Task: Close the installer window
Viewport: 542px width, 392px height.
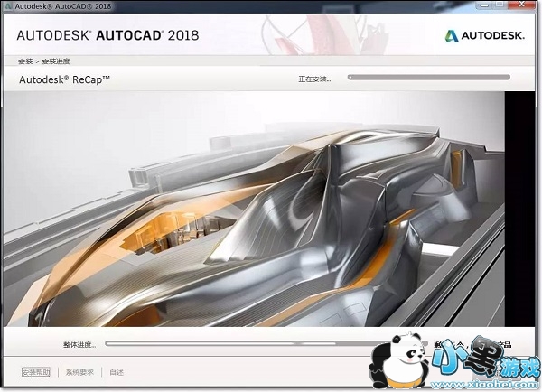Action: [x=522, y=5]
